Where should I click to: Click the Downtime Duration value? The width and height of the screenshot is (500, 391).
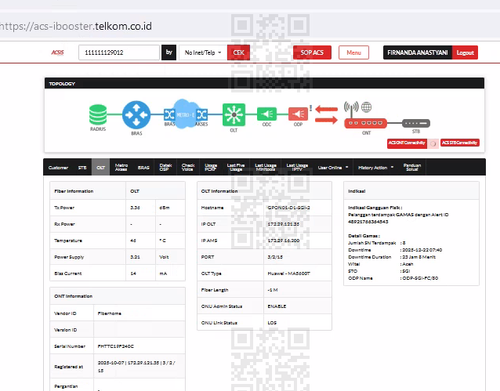(x=419, y=257)
